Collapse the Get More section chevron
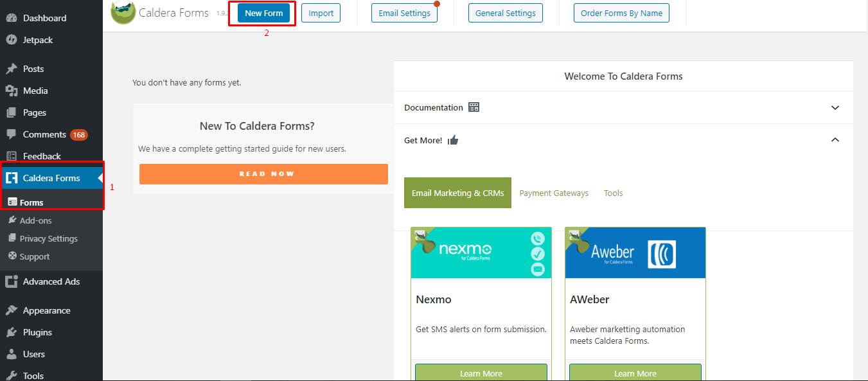868x381 pixels. [835, 139]
